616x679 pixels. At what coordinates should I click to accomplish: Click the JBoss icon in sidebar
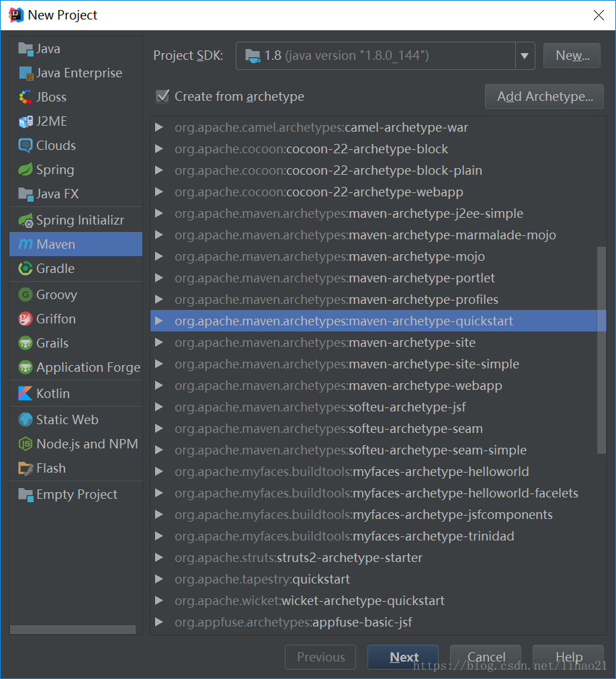pyautogui.click(x=26, y=97)
